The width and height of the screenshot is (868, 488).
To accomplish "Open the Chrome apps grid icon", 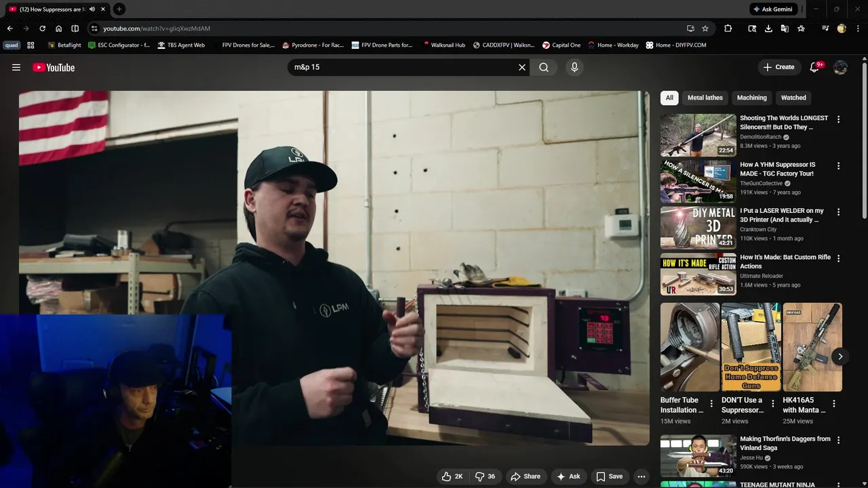I will click(31, 45).
